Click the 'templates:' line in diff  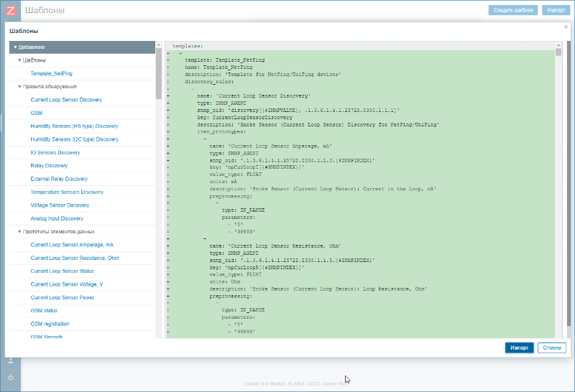(x=188, y=47)
